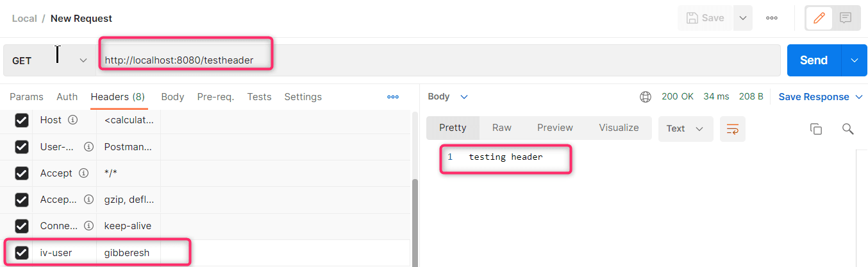Open the Settings tab
868x267 pixels.
tap(303, 97)
